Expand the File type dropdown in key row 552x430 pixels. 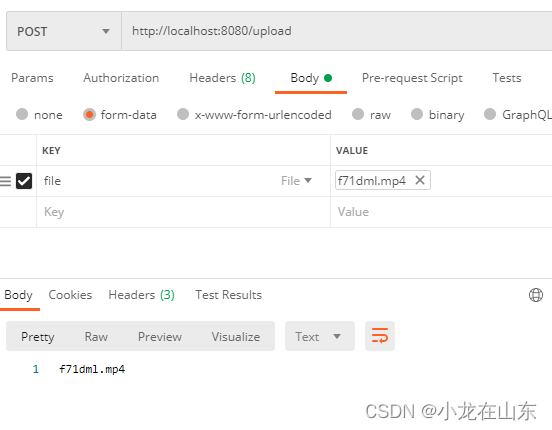pos(296,181)
